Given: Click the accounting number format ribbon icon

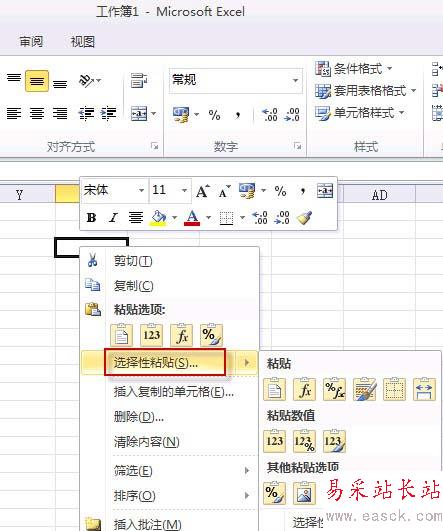Looking at the screenshot, I should pos(181,114).
